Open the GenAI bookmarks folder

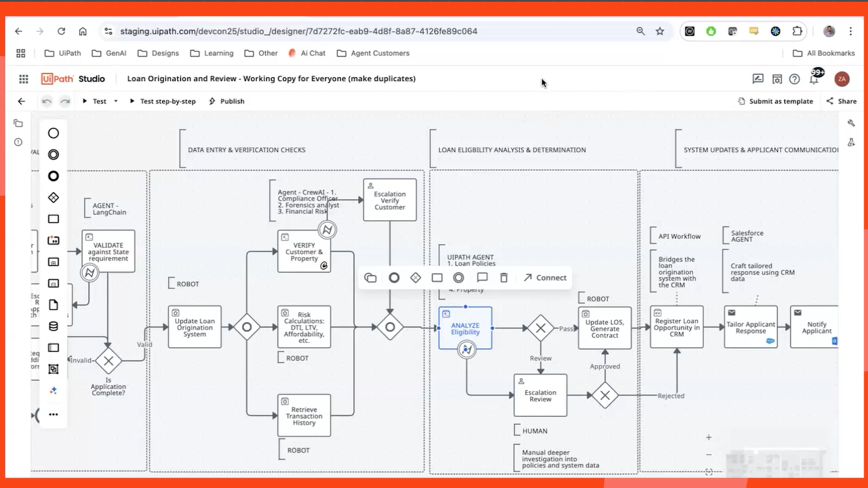(x=109, y=54)
